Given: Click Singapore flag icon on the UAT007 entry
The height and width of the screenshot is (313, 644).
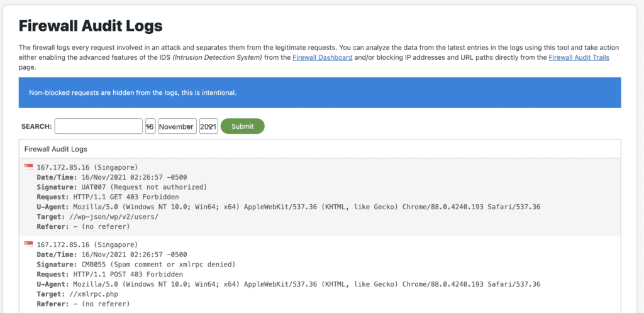Looking at the screenshot, I should point(28,167).
